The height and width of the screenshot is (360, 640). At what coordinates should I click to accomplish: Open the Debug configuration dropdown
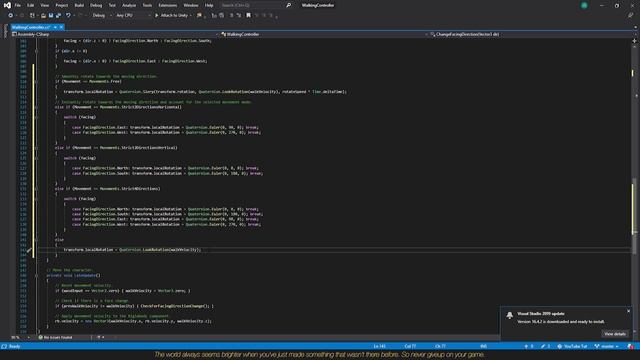[102, 16]
